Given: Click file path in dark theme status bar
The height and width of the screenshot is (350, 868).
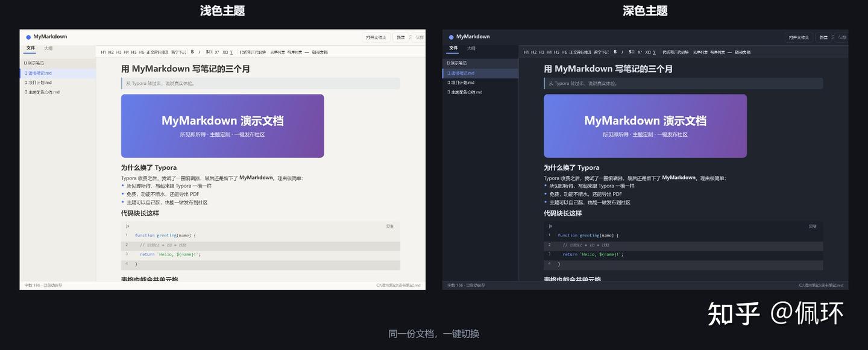Looking at the screenshot, I should [821, 285].
